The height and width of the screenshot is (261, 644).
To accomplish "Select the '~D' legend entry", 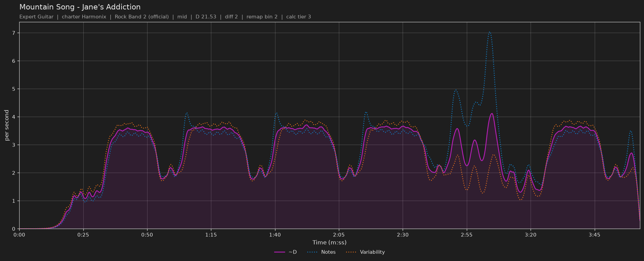I will pos(286,252).
